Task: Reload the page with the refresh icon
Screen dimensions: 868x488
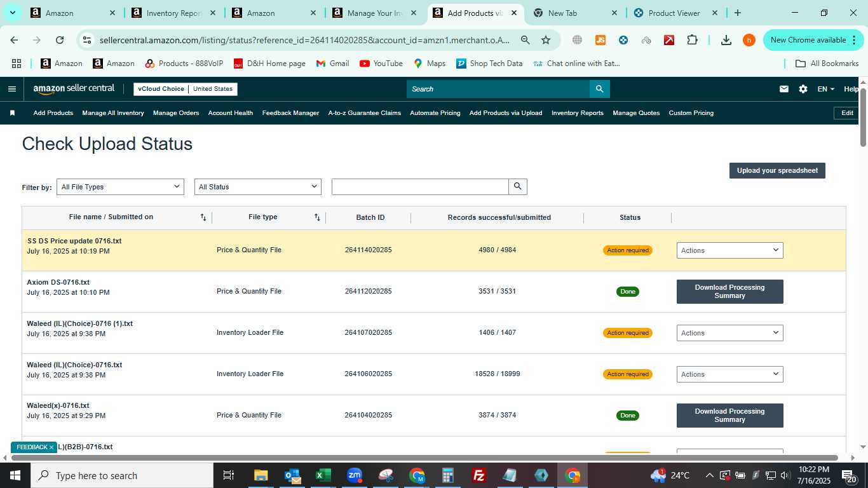Action: [60, 40]
